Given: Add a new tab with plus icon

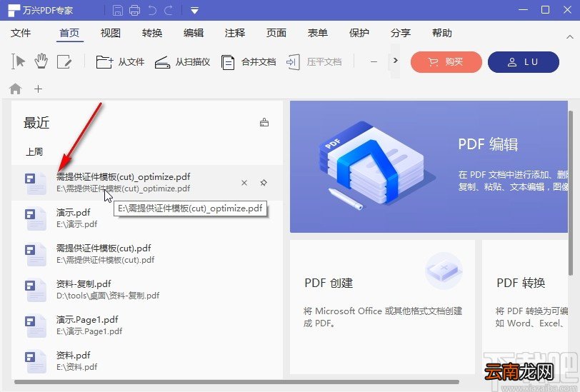Looking at the screenshot, I should coord(38,89).
